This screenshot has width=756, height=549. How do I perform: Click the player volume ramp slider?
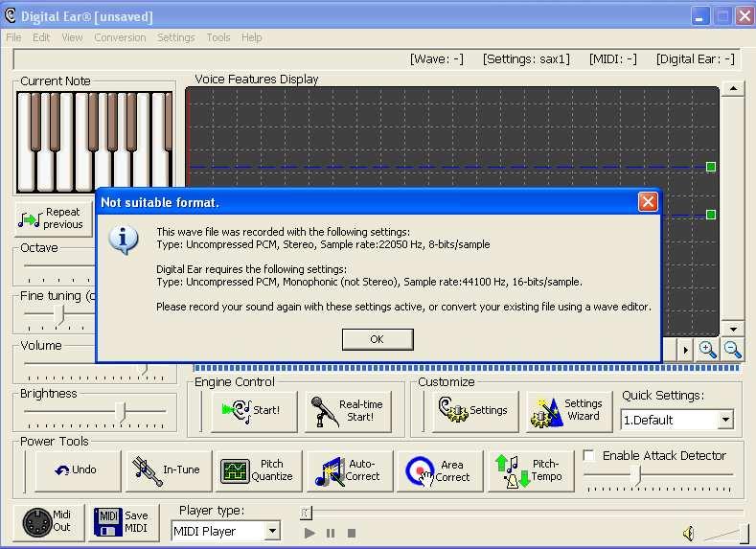(725, 533)
